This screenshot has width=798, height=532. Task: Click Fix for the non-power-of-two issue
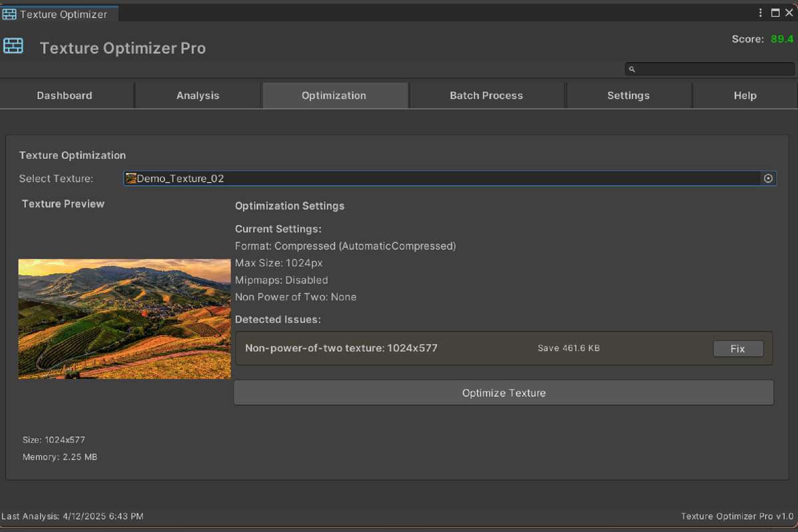[x=738, y=348]
